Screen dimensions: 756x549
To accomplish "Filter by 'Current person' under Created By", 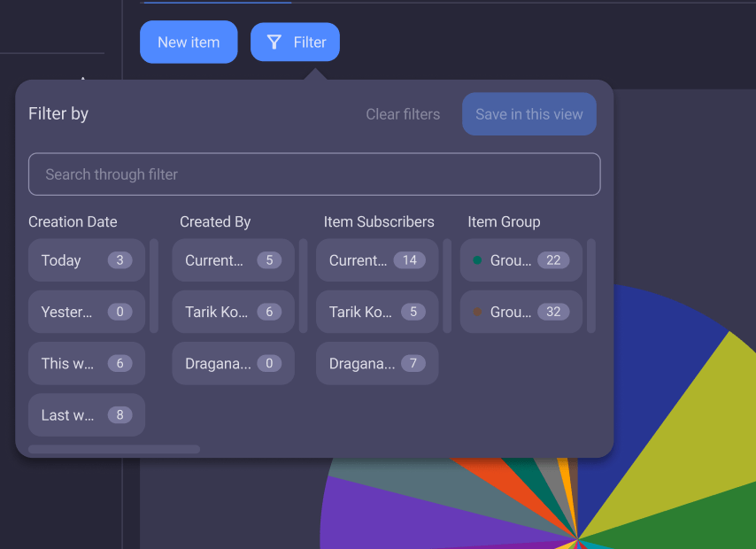I will tap(233, 260).
